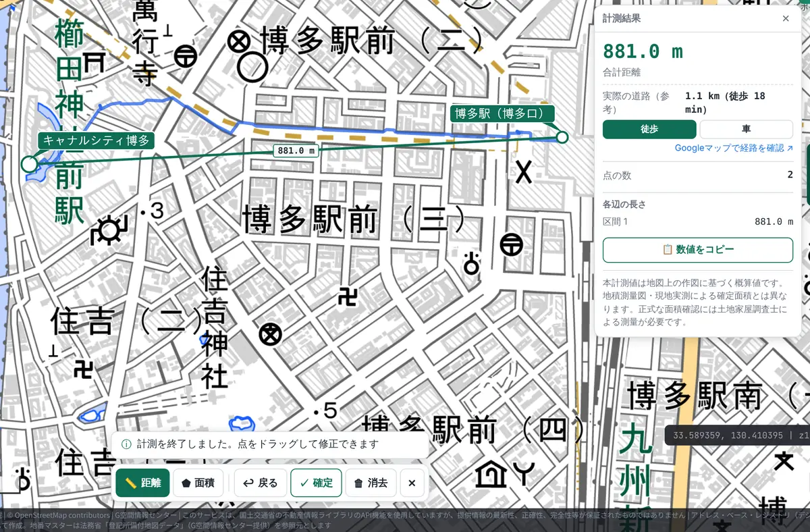Screen dimensions: 810x532
Task: Click the 計測結果 panel title
Action: [622, 18]
